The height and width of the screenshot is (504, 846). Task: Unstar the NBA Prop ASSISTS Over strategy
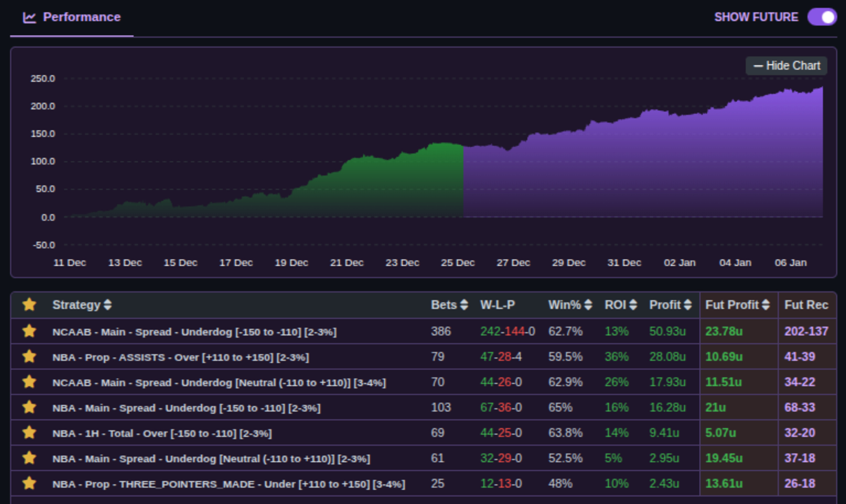pyautogui.click(x=29, y=357)
